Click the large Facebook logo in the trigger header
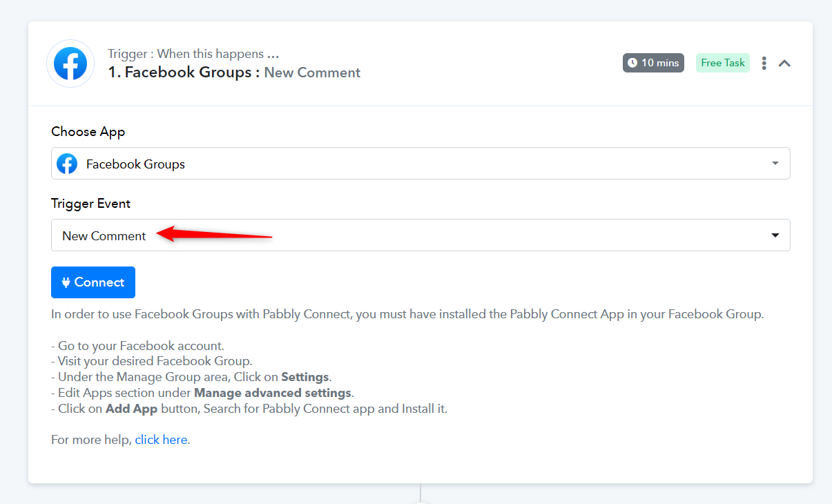This screenshot has width=832, height=504. [70, 64]
